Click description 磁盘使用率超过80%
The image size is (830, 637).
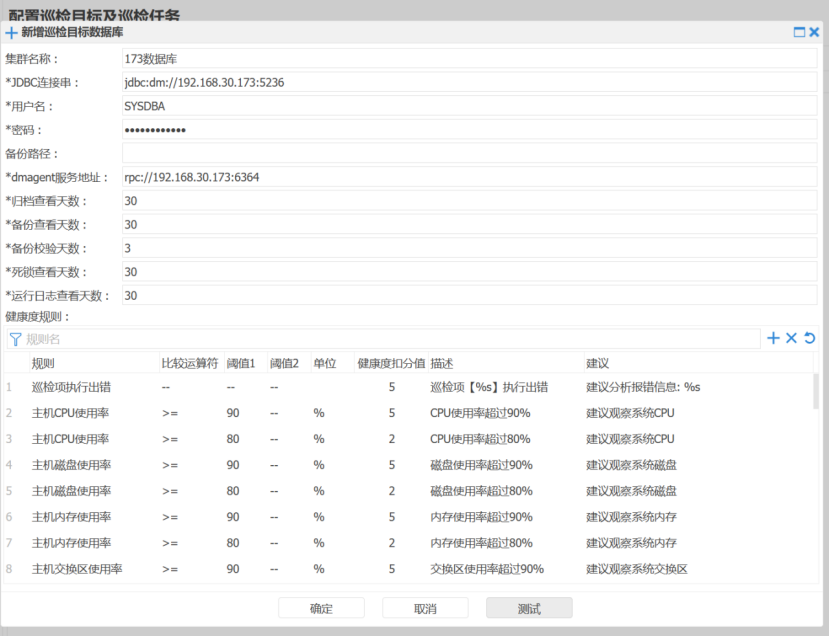point(481,491)
